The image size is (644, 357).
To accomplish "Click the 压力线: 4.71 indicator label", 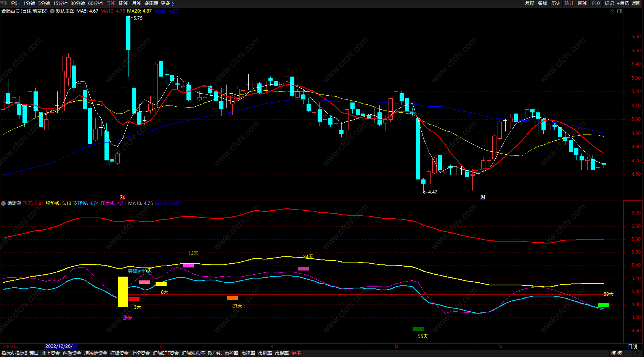I will pos(113,203).
